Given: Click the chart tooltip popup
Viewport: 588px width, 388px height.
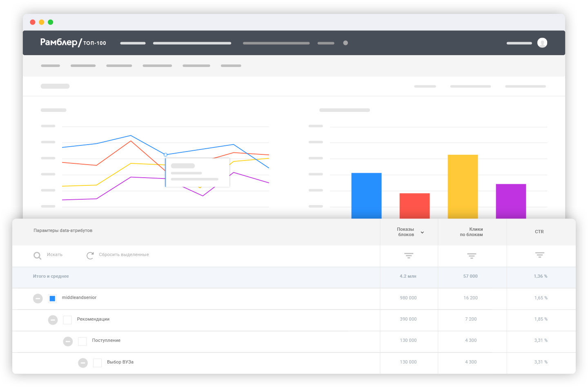Looking at the screenshot, I should point(198,172).
